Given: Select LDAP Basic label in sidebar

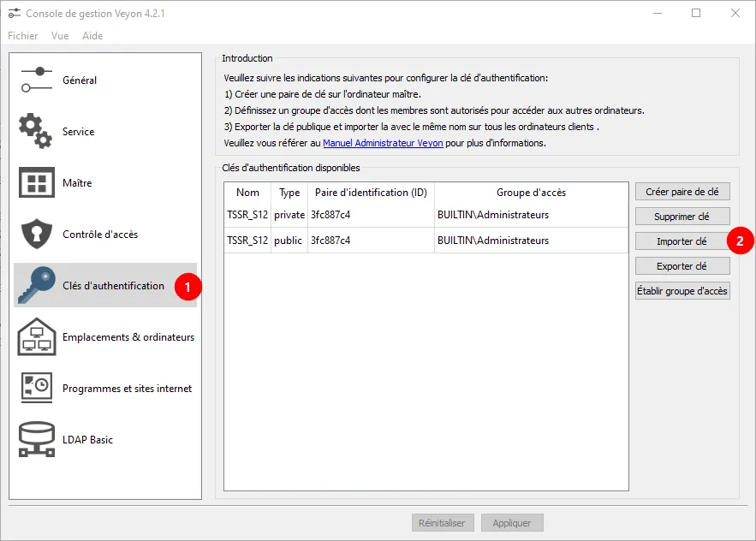Looking at the screenshot, I should 87,440.
